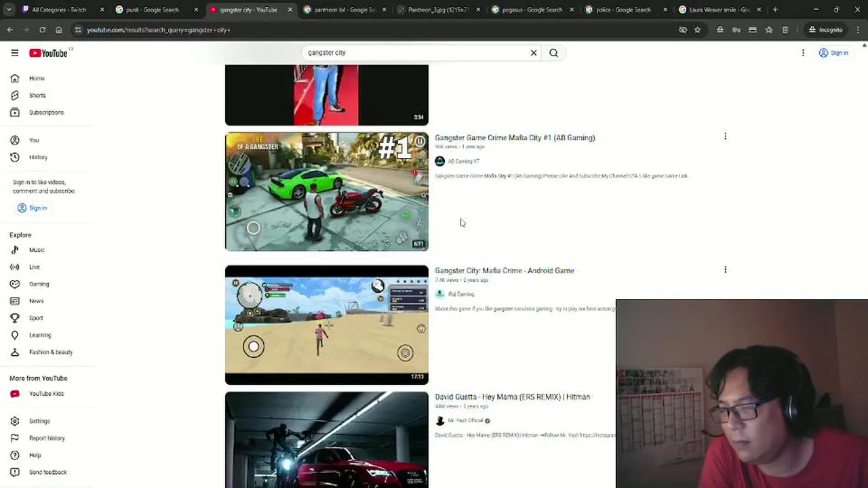Open Send feedback in the sidebar

[47, 472]
